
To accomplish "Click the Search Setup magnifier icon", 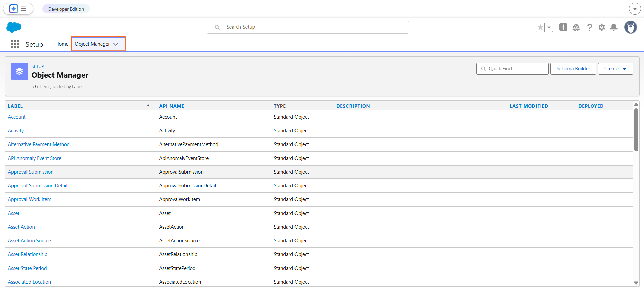I will pyautogui.click(x=217, y=27).
